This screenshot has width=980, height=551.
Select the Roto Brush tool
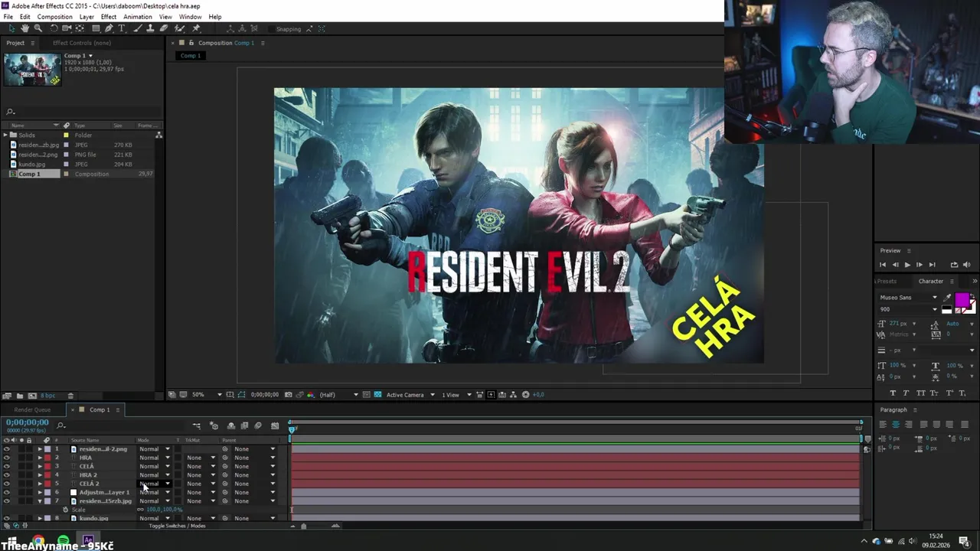point(180,28)
